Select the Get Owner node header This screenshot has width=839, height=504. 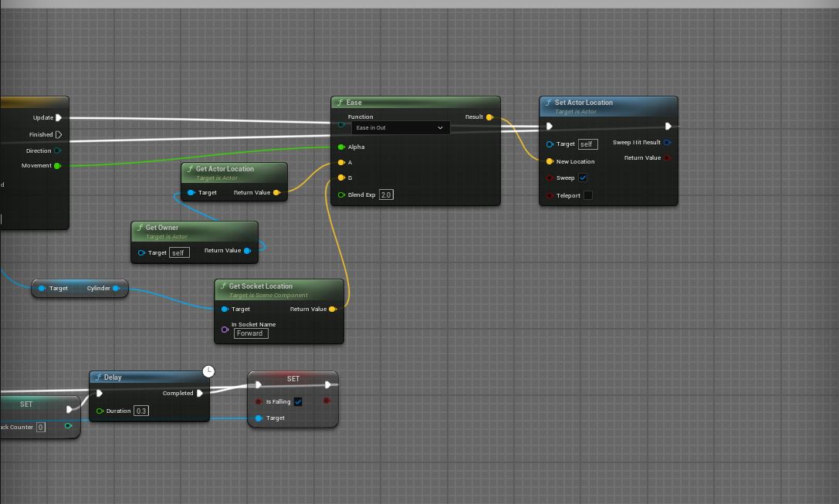[x=162, y=228]
